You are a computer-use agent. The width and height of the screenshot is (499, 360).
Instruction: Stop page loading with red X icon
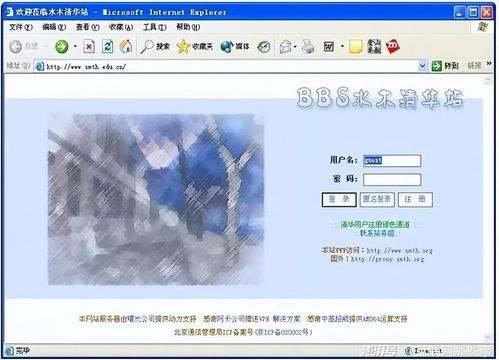pos(89,46)
